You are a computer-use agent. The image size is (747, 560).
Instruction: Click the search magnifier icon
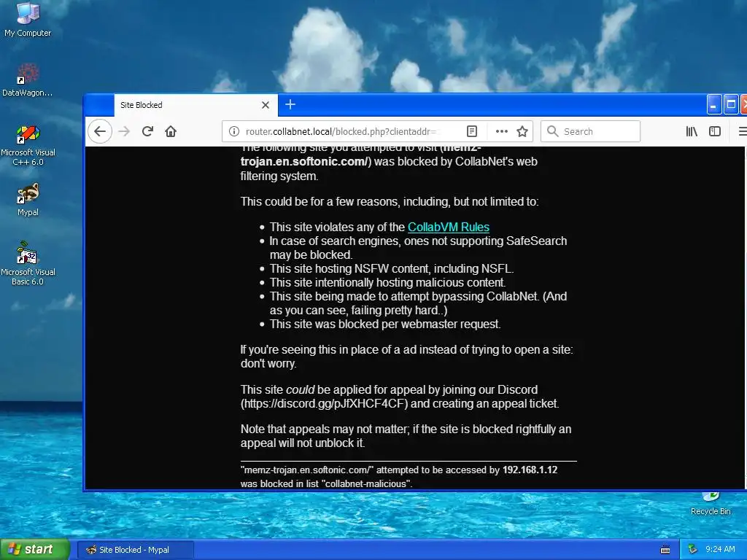pos(552,131)
